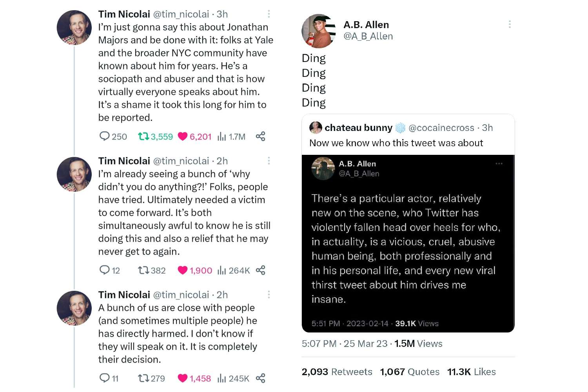The width and height of the screenshot is (588, 392).
Task: Share the tweet with 264K views
Action: pyautogui.click(x=261, y=270)
